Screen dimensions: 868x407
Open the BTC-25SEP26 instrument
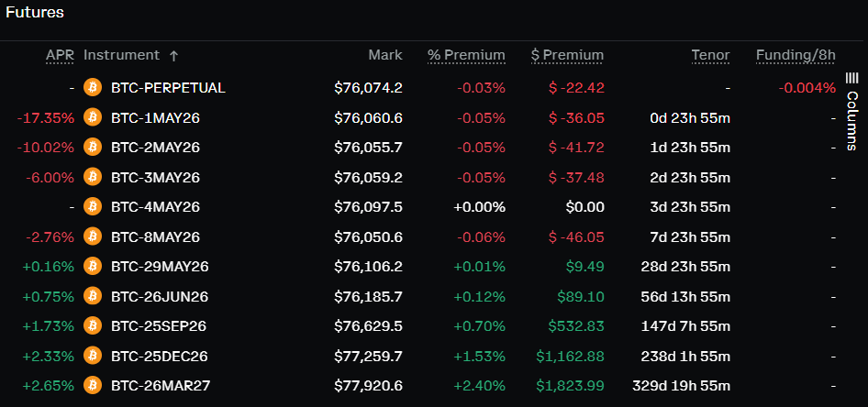click(159, 327)
